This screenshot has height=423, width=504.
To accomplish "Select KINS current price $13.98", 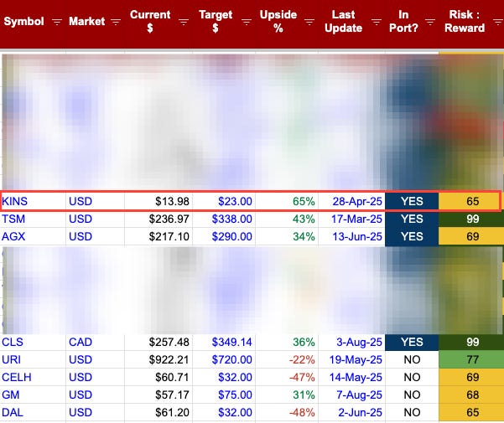I will (158, 202).
